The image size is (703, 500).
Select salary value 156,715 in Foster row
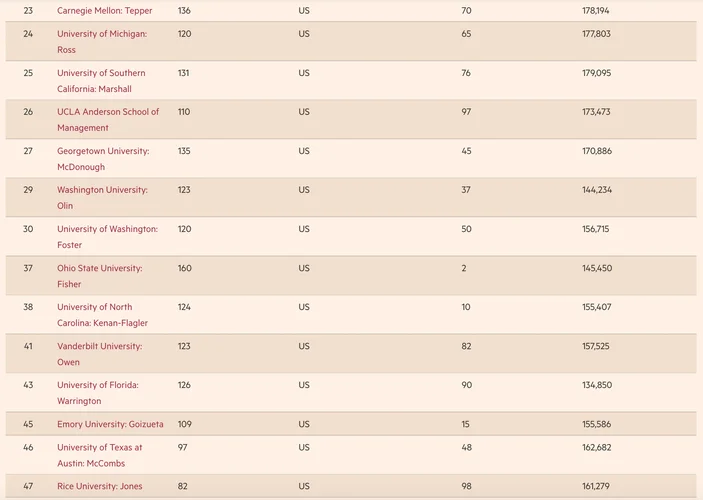pyautogui.click(x=596, y=229)
